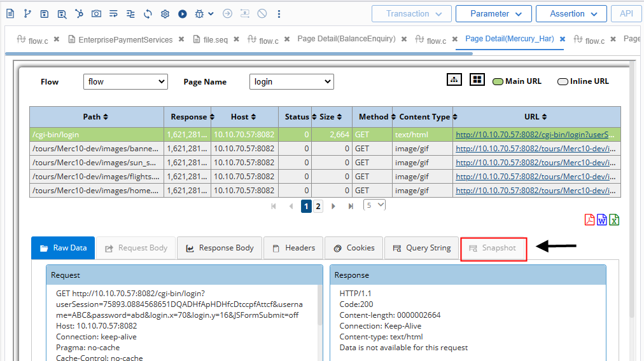Run the script with the play icon
Viewport: 644px width, 361px height.
(x=183, y=14)
